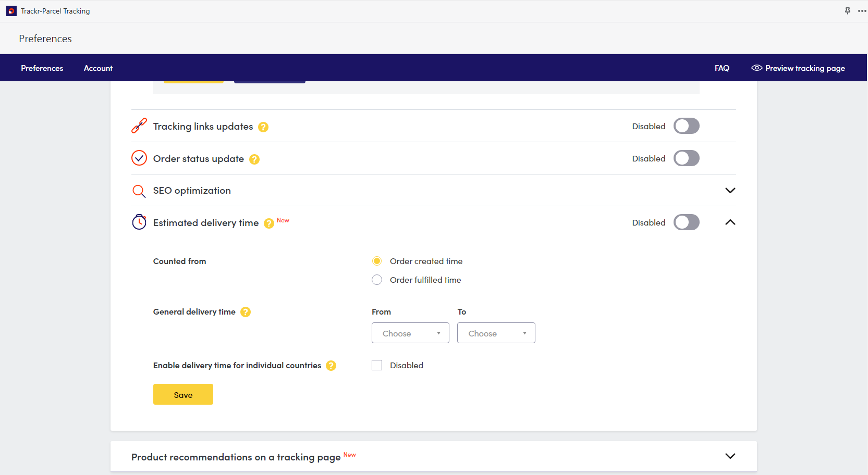Open the three-dot more options menu
Viewport: 868px width, 475px height.
(862, 11)
